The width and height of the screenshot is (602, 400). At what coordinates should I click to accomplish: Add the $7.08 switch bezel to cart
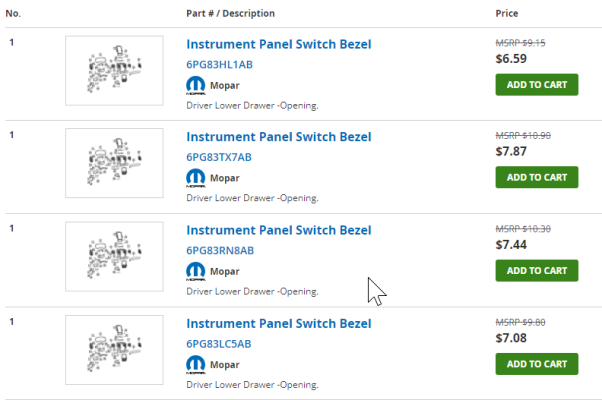(x=537, y=364)
